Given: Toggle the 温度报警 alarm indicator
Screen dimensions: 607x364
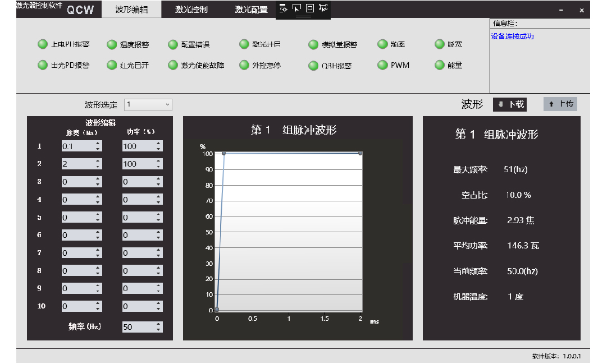Looking at the screenshot, I should click(111, 44).
